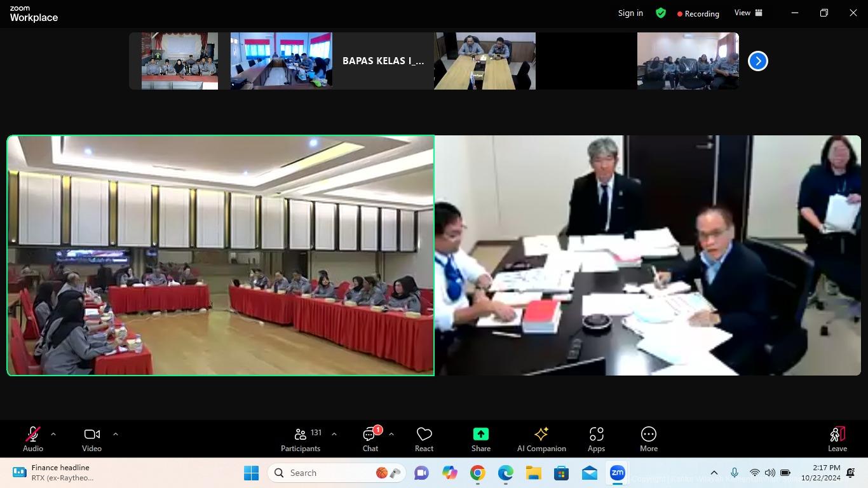Open the Chat panel
This screenshot has width=868, height=488.
[x=370, y=439]
